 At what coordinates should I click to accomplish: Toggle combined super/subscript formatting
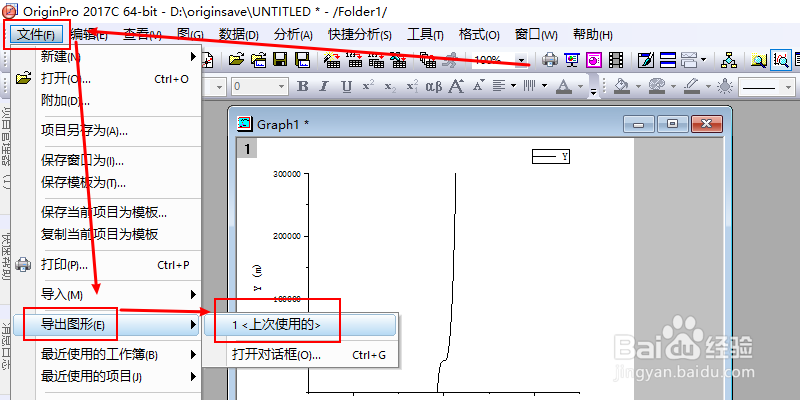[412, 86]
